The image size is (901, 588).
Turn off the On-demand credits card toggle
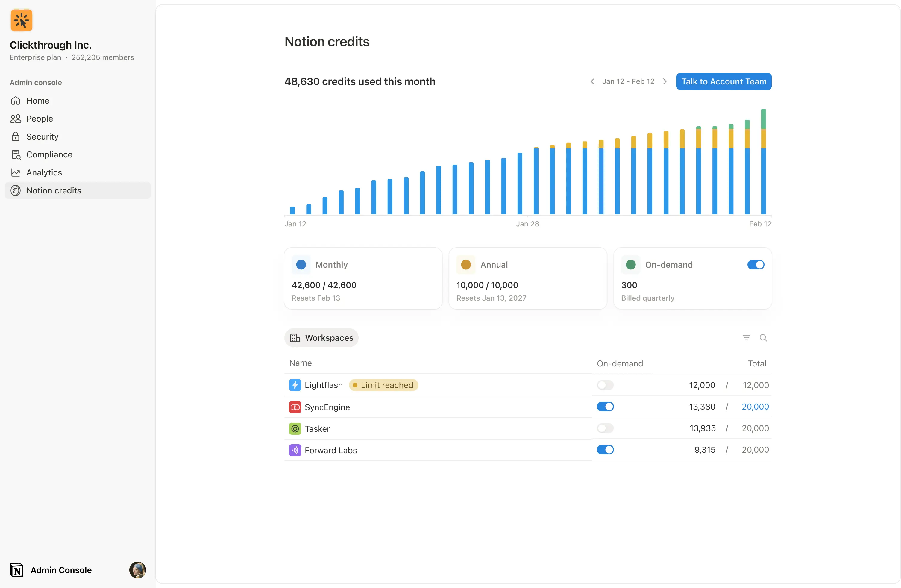(756, 265)
